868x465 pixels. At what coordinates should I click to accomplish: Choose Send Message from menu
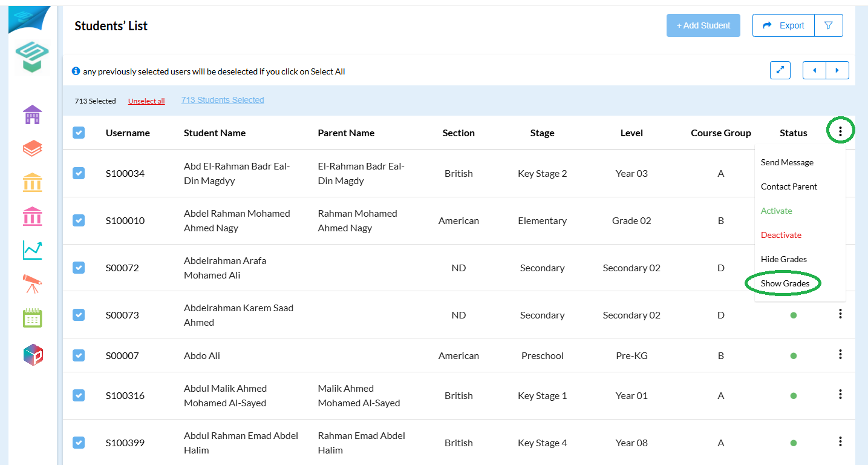787,162
